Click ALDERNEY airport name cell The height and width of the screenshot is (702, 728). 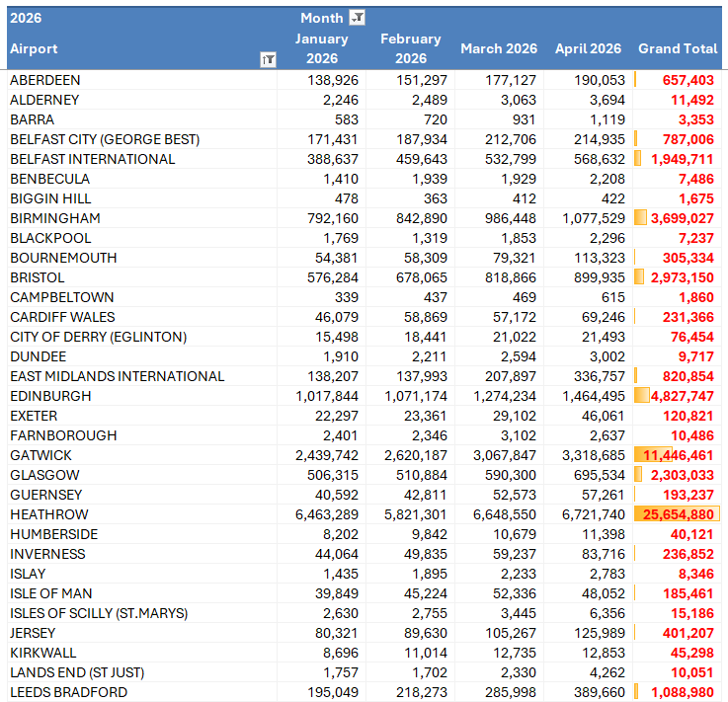pyautogui.click(x=44, y=101)
